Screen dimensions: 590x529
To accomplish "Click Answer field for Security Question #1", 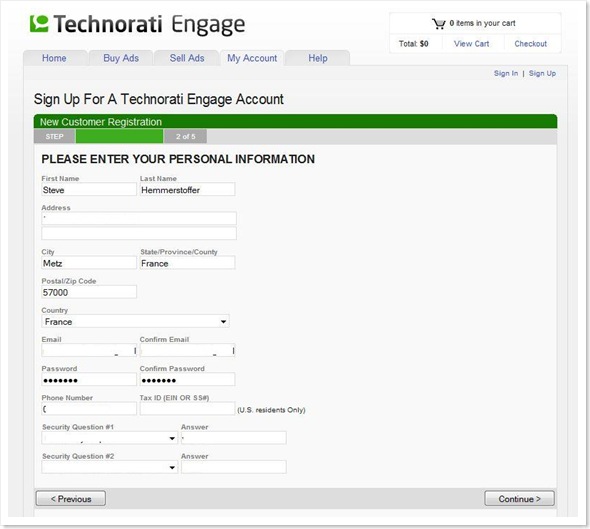I will [x=234, y=438].
